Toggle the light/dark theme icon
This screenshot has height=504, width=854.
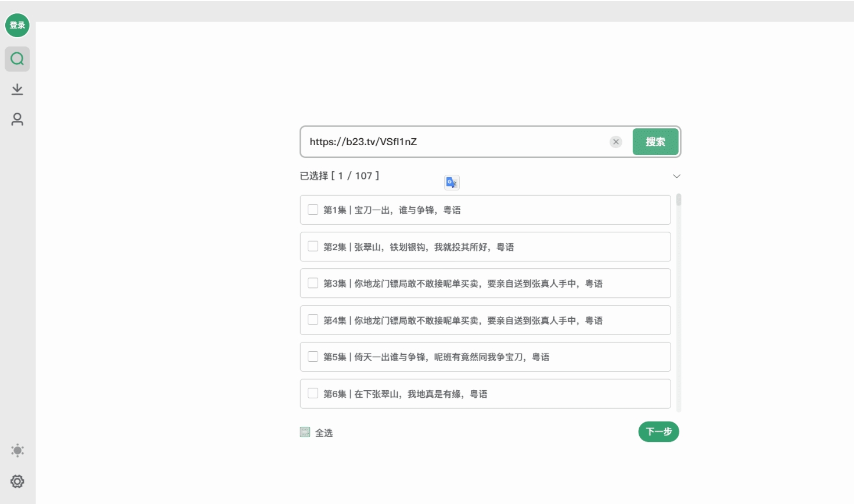[17, 451]
